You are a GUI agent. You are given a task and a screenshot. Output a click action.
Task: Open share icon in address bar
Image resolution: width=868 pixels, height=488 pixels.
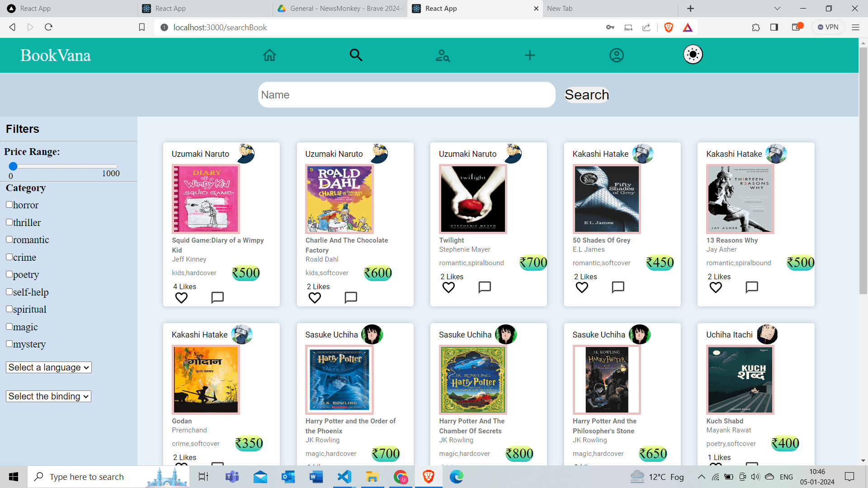646,28
